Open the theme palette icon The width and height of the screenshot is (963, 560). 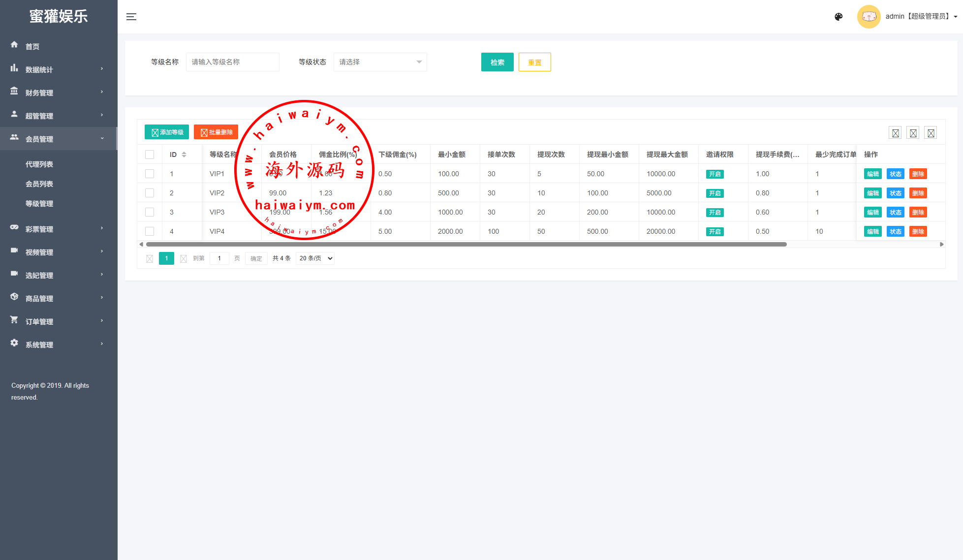click(839, 17)
